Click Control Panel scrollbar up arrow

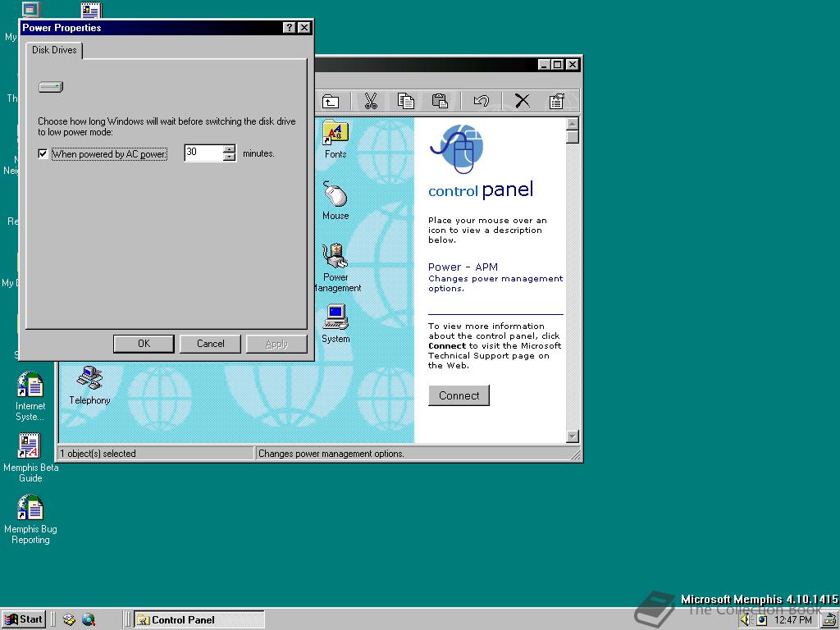[x=572, y=124]
